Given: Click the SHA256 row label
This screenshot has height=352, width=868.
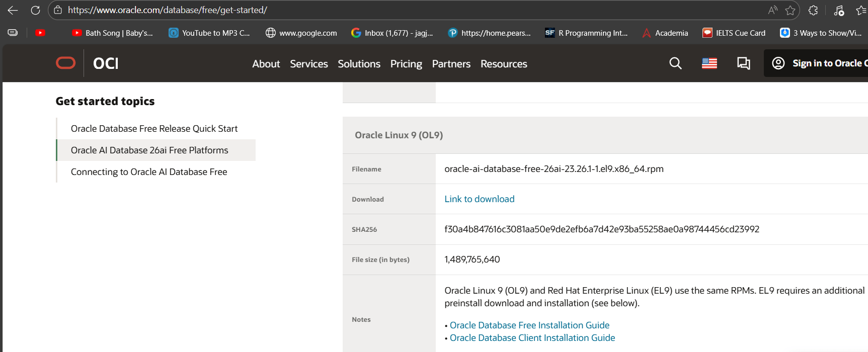Looking at the screenshot, I should [x=364, y=229].
